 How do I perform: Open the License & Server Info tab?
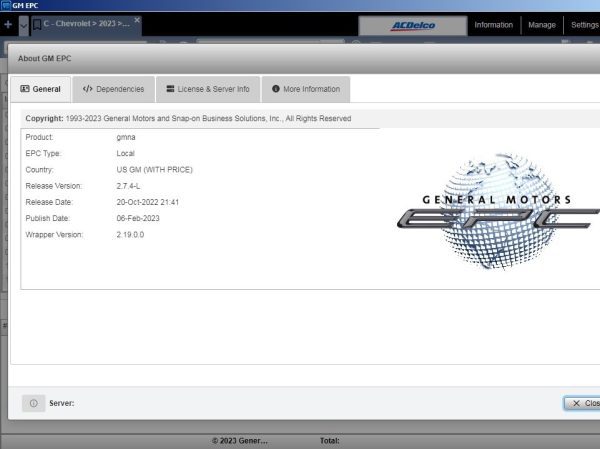pyautogui.click(x=208, y=89)
